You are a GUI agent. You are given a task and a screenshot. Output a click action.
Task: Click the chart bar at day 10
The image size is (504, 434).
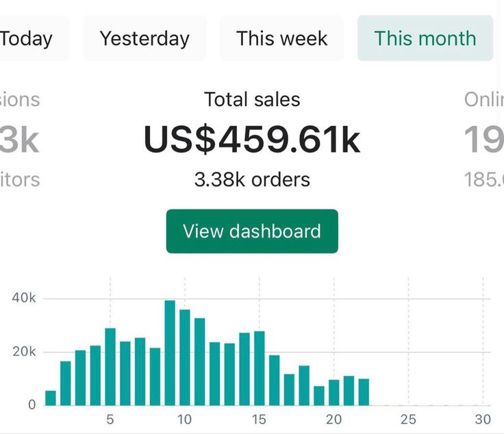pyautogui.click(x=185, y=357)
